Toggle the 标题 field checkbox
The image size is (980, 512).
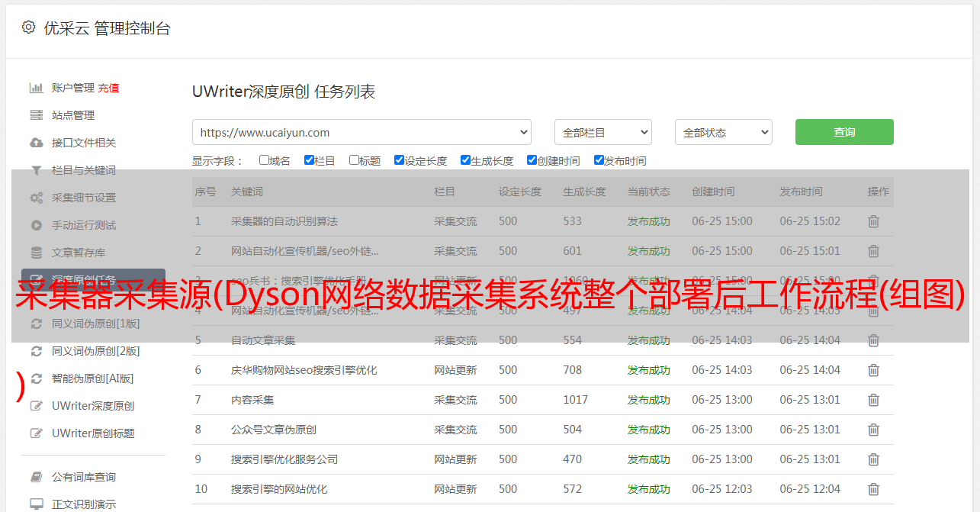[x=354, y=160]
